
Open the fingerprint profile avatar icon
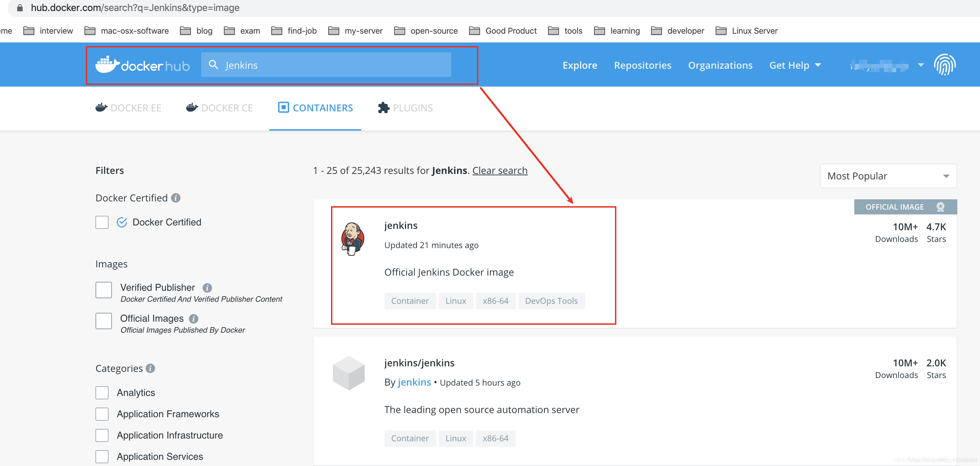click(x=945, y=65)
